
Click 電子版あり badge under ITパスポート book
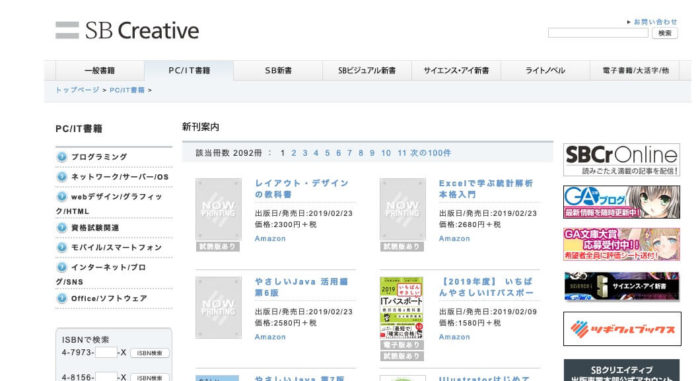click(x=402, y=345)
